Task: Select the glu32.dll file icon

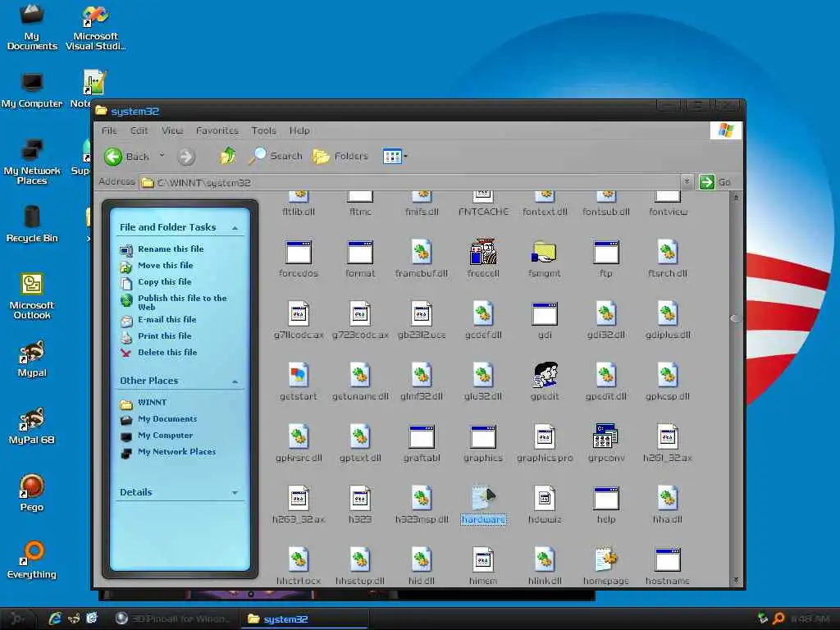Action: (482, 375)
